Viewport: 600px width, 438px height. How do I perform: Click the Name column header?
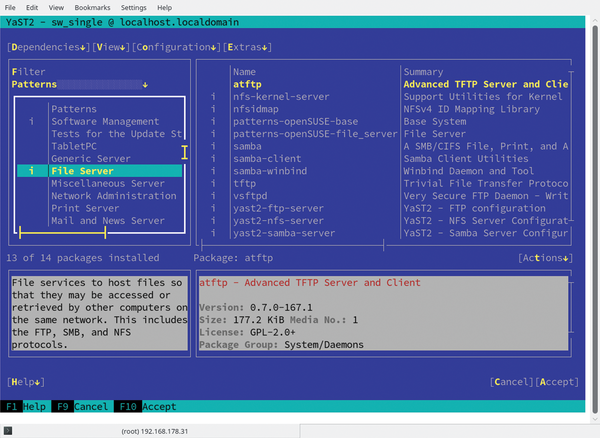245,72
